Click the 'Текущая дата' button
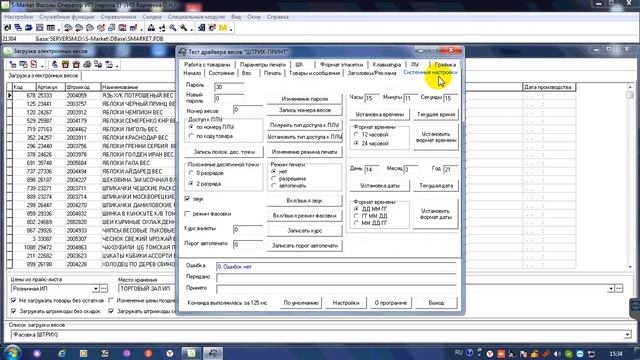Viewport: 640px width, 360px height. 436,185
